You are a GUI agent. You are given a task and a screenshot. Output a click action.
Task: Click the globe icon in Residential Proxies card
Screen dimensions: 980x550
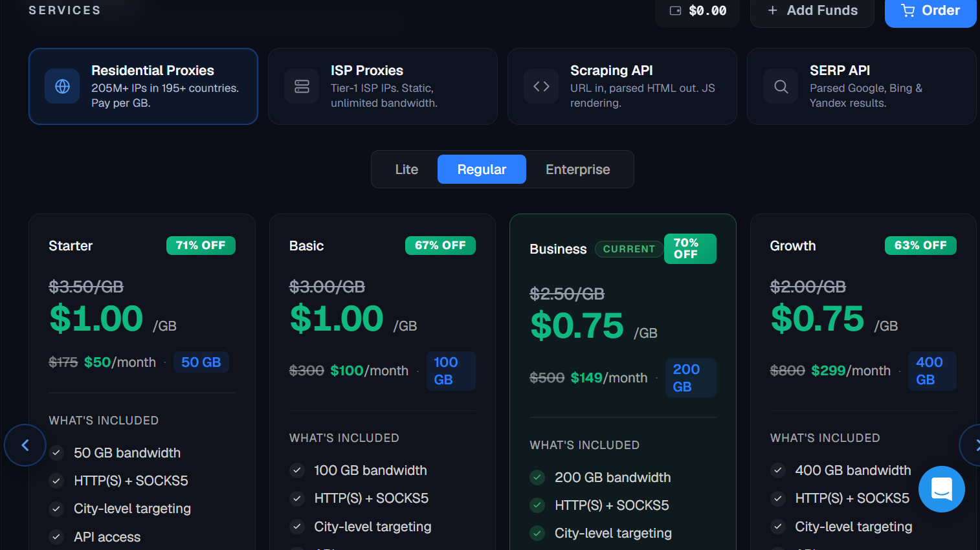[x=62, y=86]
